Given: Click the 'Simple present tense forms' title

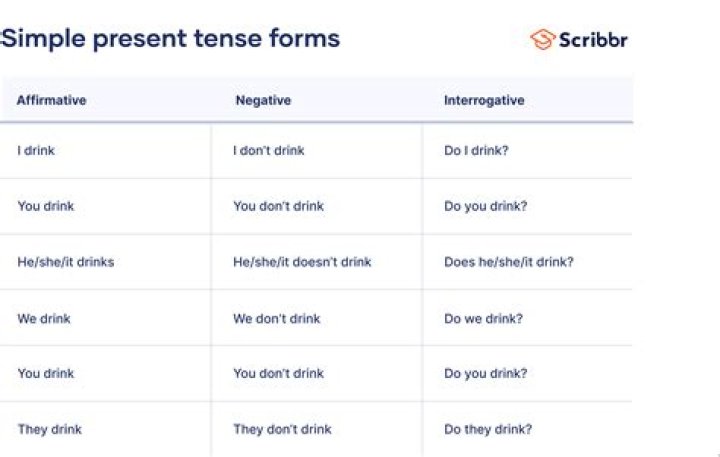Looking at the screenshot, I should 171,39.
